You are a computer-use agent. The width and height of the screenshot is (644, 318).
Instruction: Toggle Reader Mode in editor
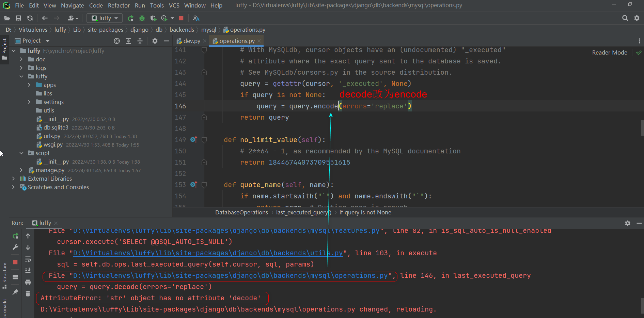pyautogui.click(x=610, y=53)
